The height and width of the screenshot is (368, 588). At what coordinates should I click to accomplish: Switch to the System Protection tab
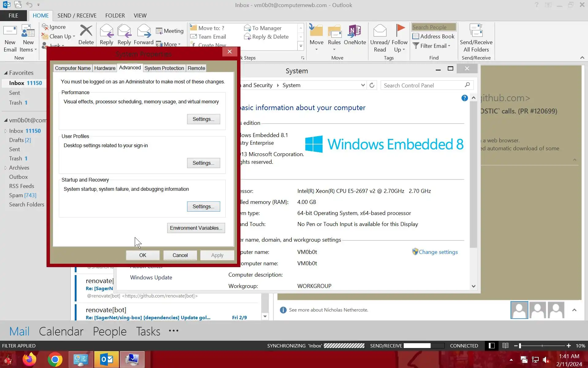pos(164,68)
